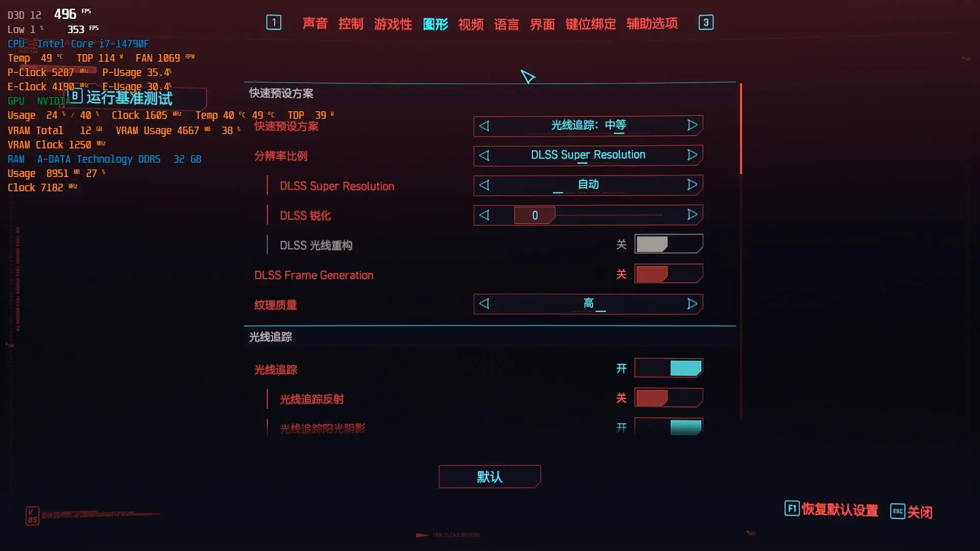Click left arrow to decrease 光线追踪 preset
This screenshot has width=980, height=551.
(484, 125)
